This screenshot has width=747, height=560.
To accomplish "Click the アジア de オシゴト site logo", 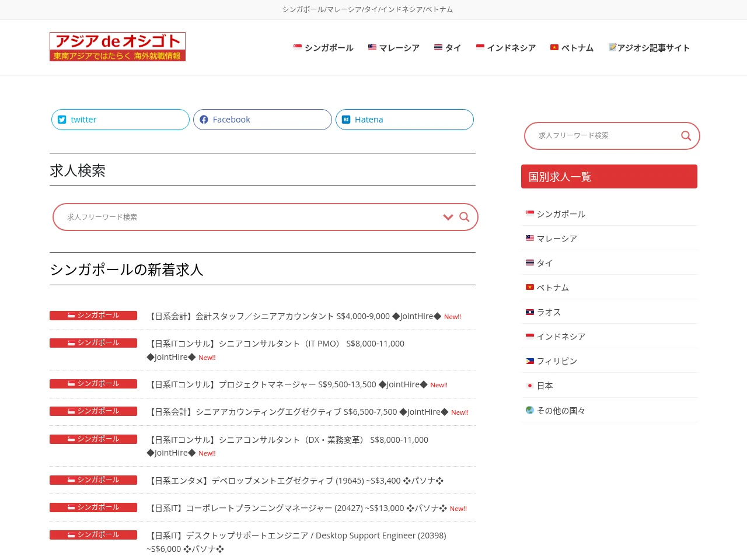I will tap(117, 47).
